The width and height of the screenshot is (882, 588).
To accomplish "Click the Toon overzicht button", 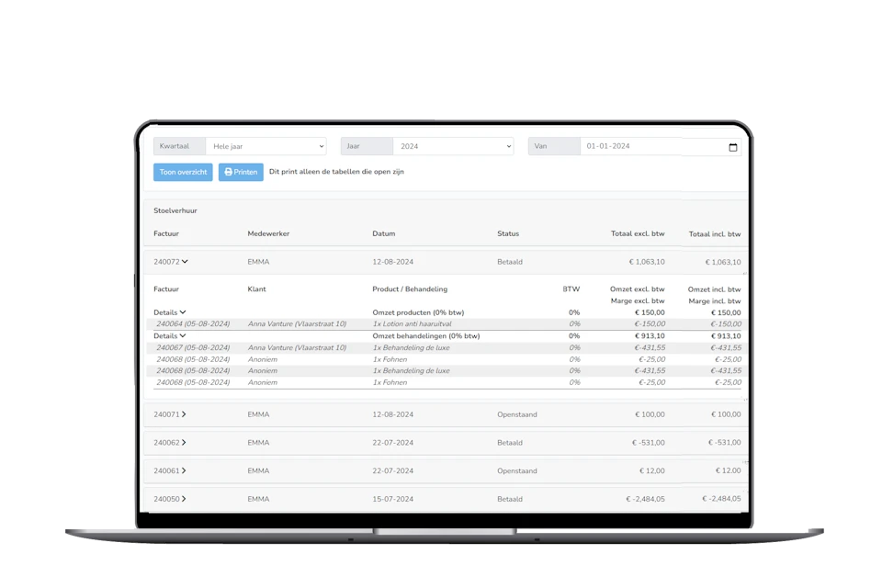I will [x=183, y=172].
